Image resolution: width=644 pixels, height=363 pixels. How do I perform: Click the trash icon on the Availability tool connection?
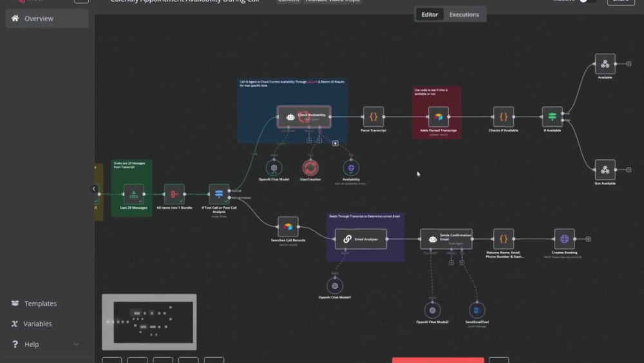click(x=335, y=144)
